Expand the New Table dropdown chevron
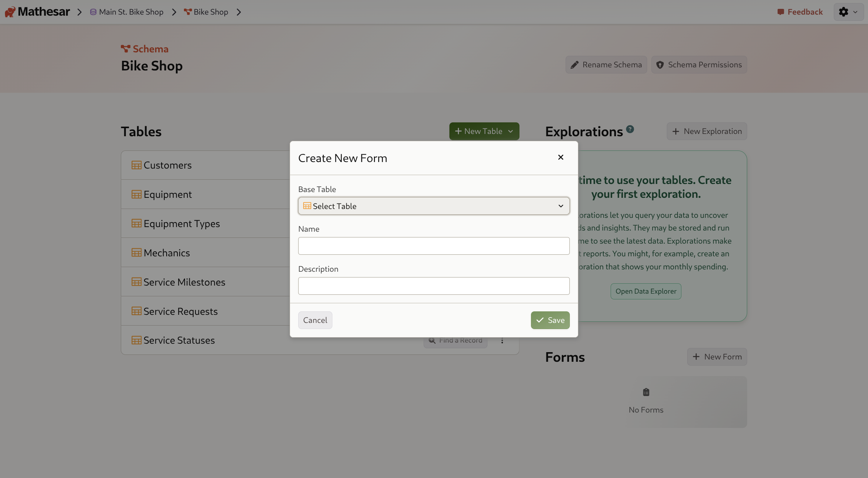This screenshot has width=868, height=478. click(x=511, y=131)
